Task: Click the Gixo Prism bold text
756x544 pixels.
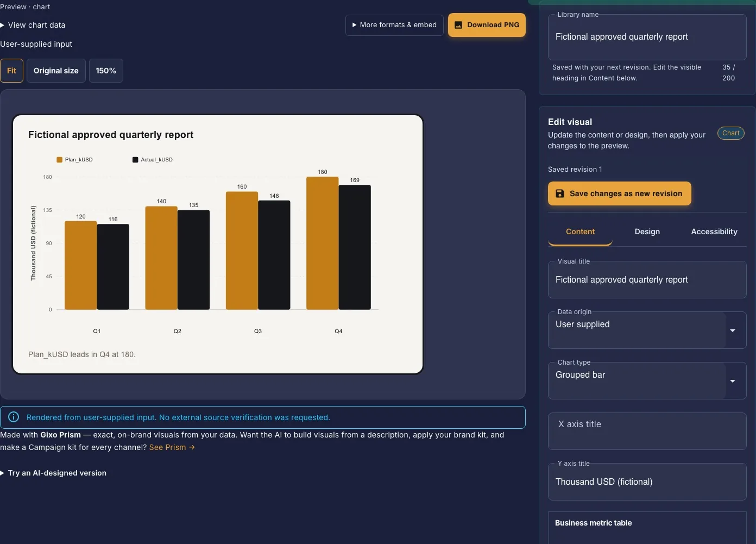Action: [60, 435]
